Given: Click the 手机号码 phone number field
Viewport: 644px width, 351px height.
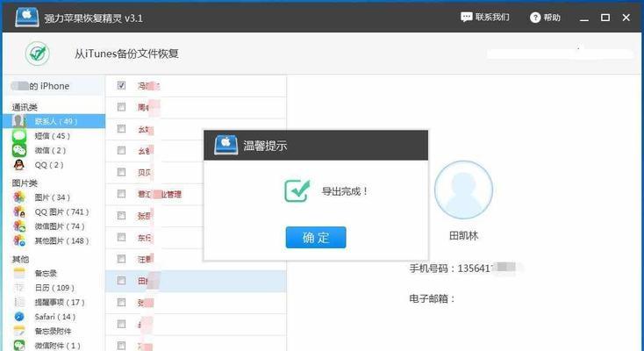Looking at the screenshot, I should (x=466, y=268).
